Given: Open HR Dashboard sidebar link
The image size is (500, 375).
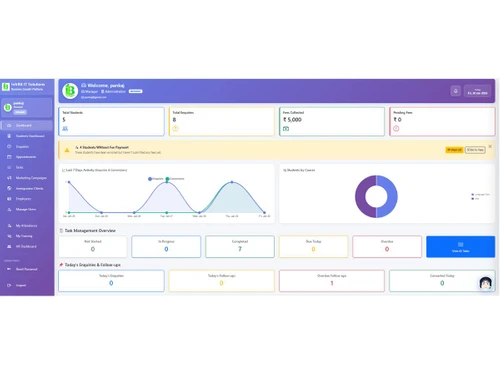Looking at the screenshot, I should coord(27,246).
